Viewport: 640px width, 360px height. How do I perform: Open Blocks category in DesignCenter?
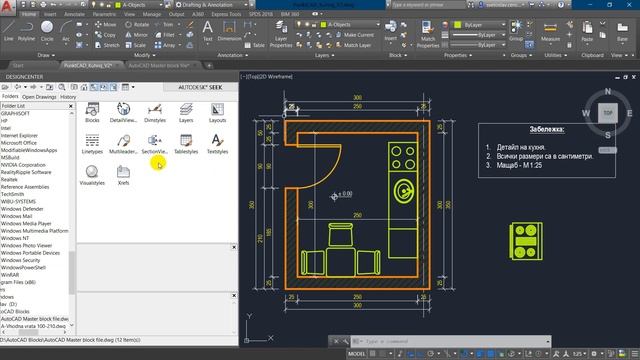[x=92, y=113]
